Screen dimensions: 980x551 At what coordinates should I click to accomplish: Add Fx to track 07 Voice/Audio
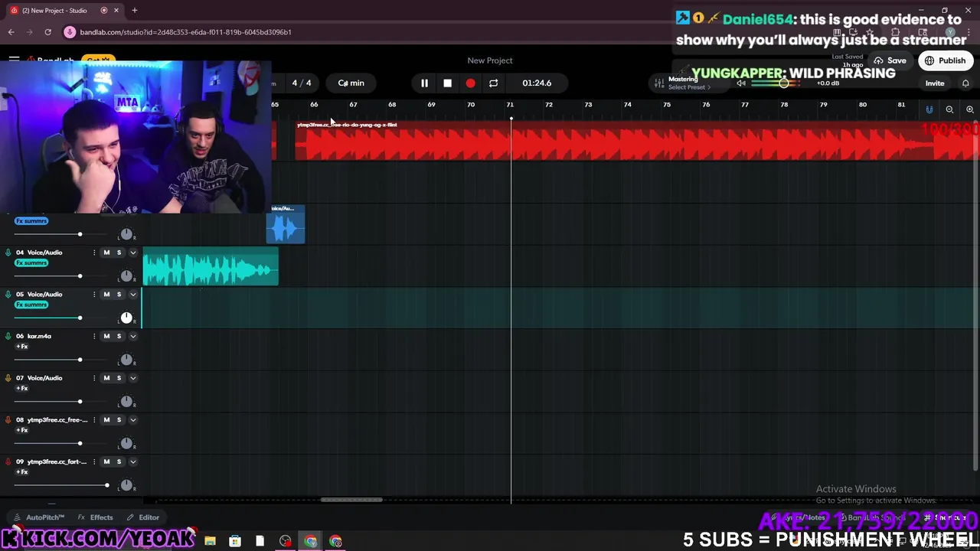click(x=22, y=389)
